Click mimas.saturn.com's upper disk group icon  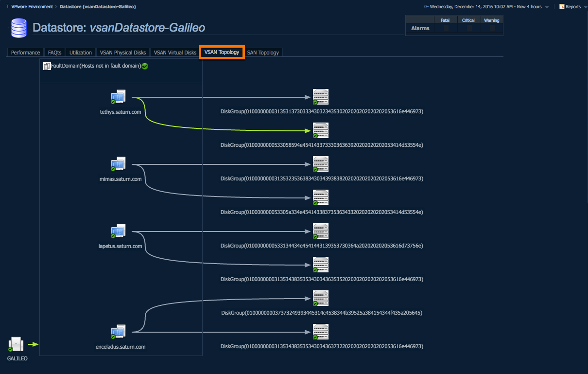[x=320, y=164]
